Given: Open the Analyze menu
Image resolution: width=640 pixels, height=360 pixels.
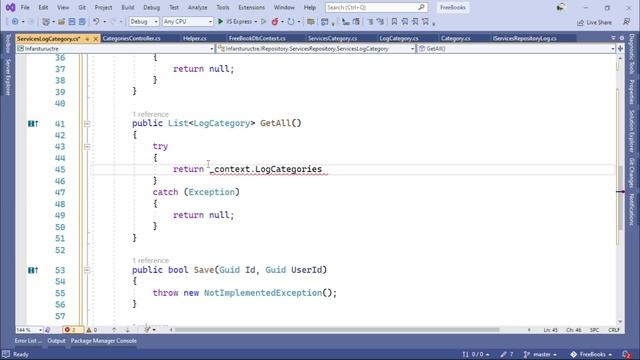Looking at the screenshot, I should pyautogui.click(x=198, y=7).
